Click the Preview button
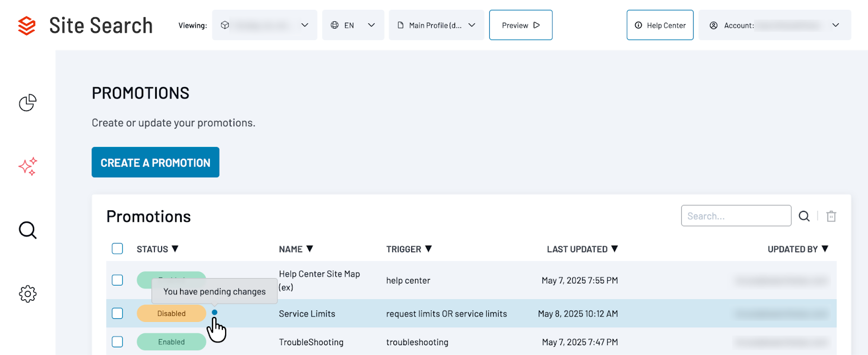Screen dimensions: 868x355 pos(521,25)
